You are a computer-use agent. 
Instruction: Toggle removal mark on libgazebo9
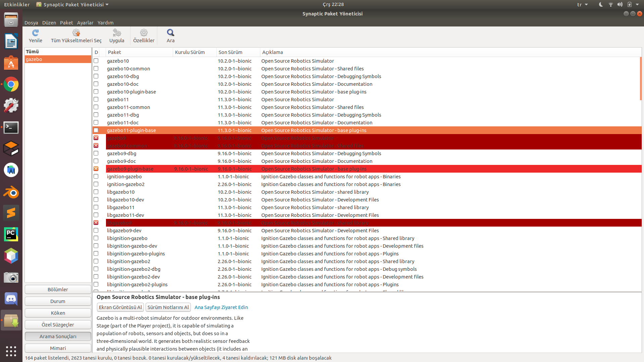tap(96, 223)
